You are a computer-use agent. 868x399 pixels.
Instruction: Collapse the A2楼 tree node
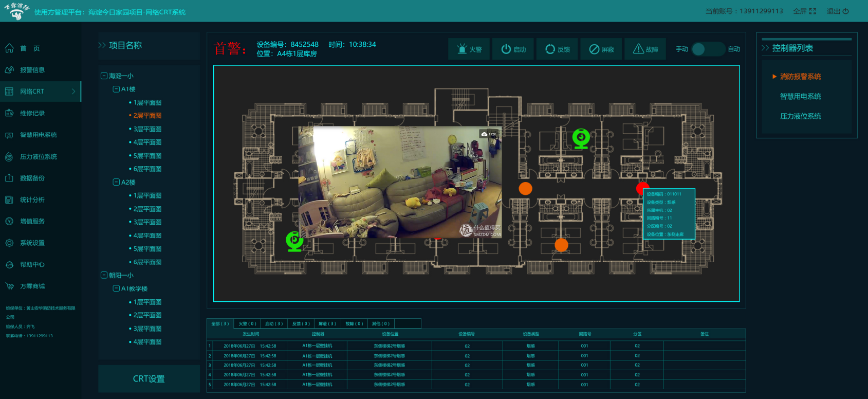[116, 182]
